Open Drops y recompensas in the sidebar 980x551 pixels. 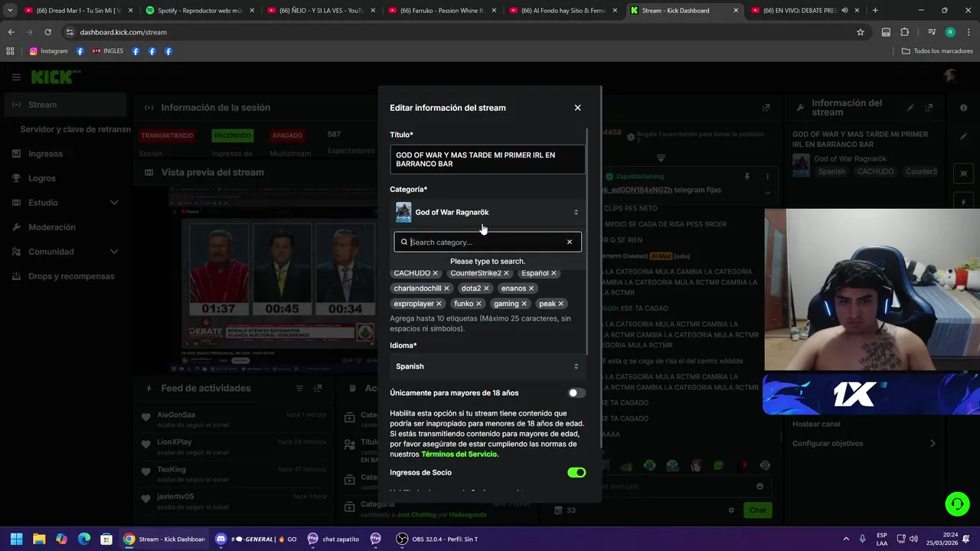tap(64, 276)
